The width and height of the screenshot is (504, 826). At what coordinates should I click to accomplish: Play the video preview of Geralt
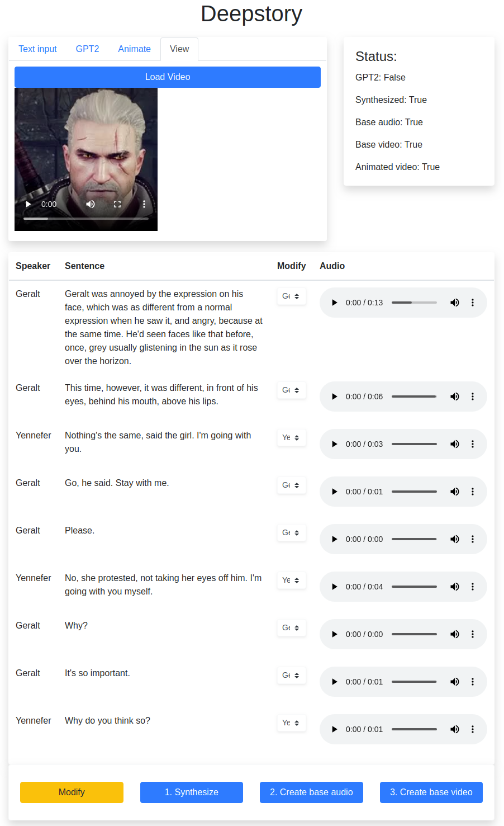click(28, 204)
